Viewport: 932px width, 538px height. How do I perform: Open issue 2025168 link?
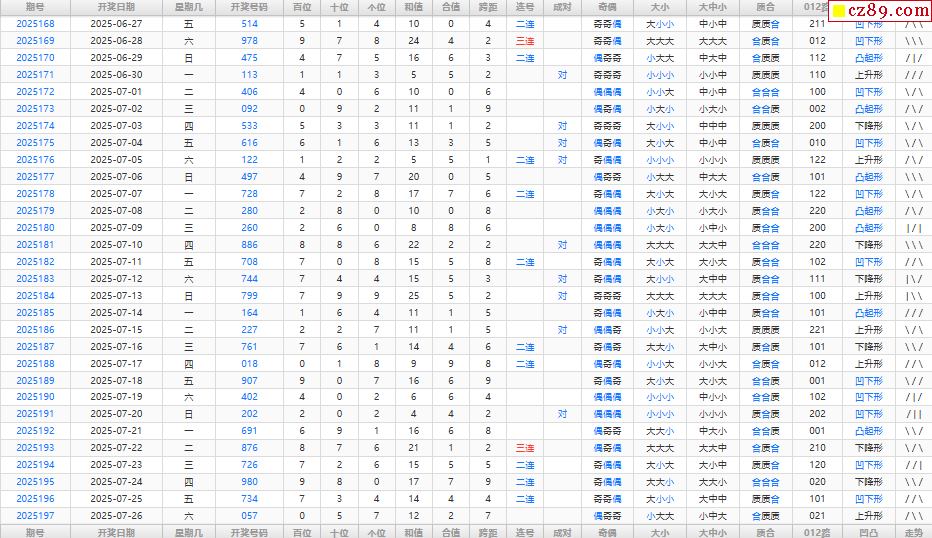pos(35,24)
